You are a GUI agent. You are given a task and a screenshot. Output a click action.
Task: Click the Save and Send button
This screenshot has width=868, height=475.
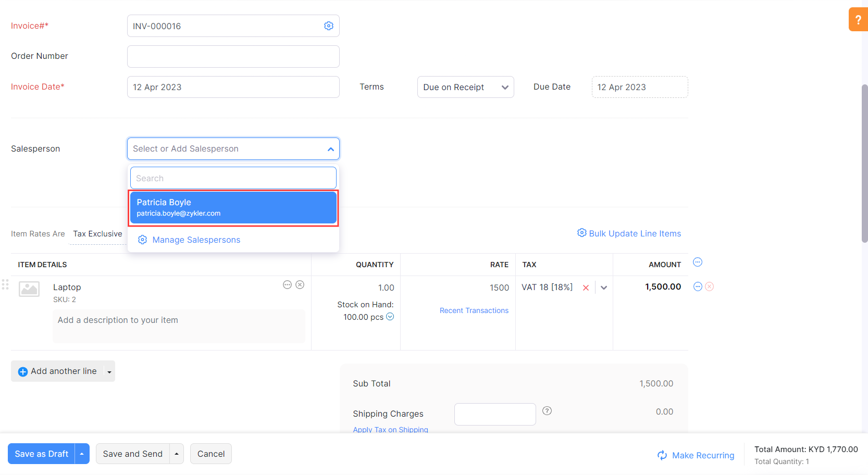click(x=133, y=454)
